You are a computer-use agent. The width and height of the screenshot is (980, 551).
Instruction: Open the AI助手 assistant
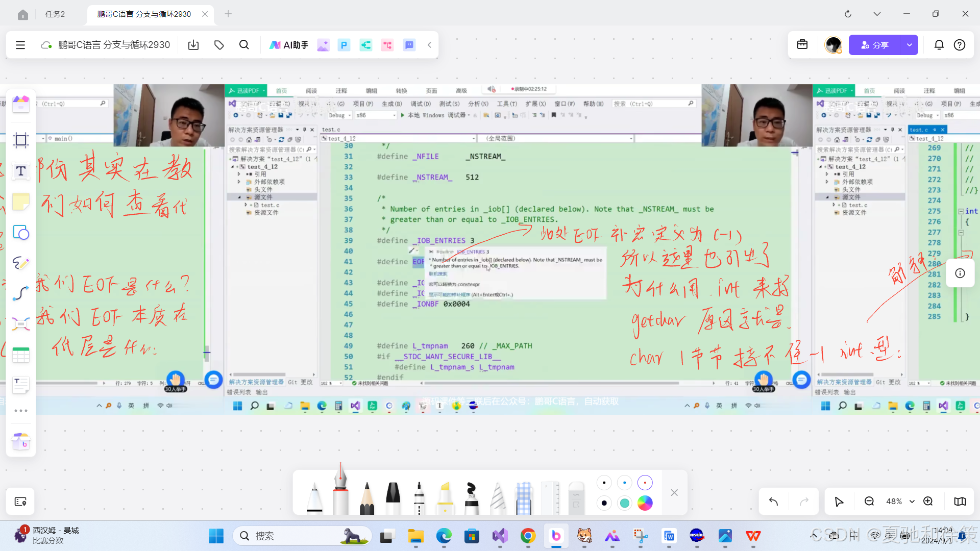289,45
